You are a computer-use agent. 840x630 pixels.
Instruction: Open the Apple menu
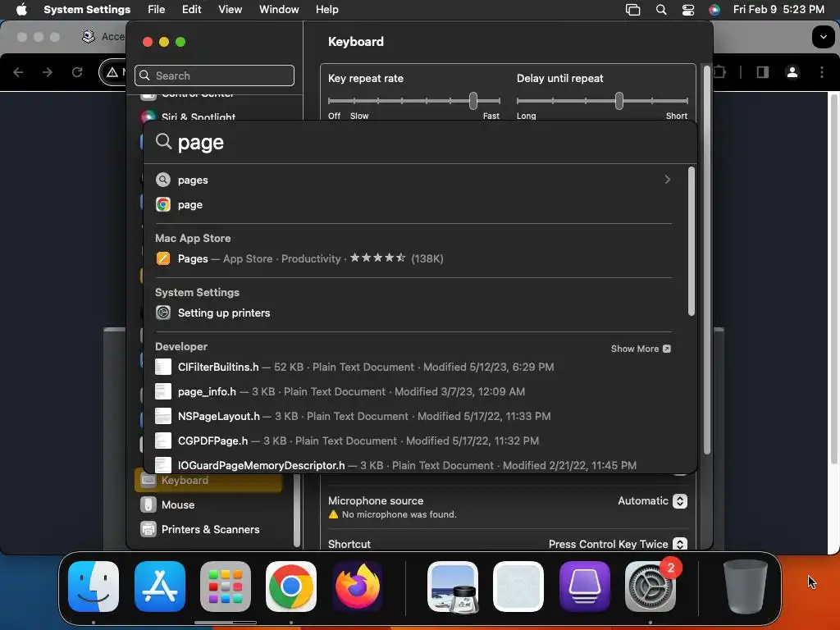tap(21, 9)
